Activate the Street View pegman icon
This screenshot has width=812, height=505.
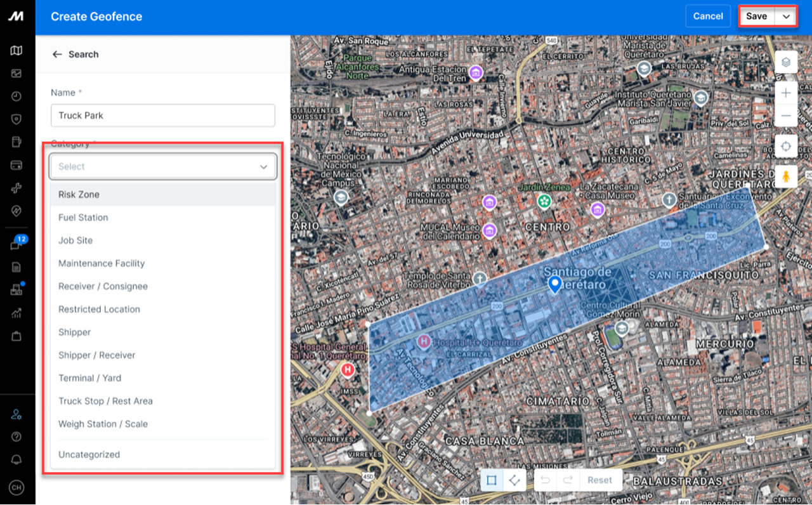786,177
